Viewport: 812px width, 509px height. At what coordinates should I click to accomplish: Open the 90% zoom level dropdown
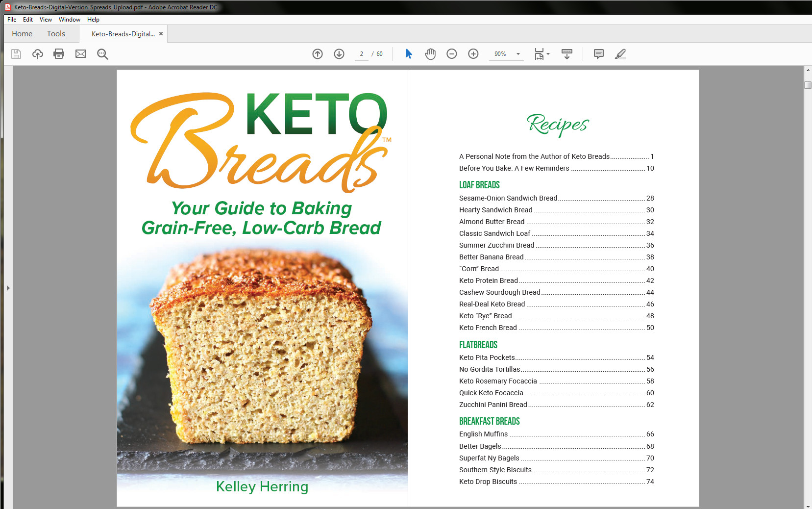tap(518, 54)
